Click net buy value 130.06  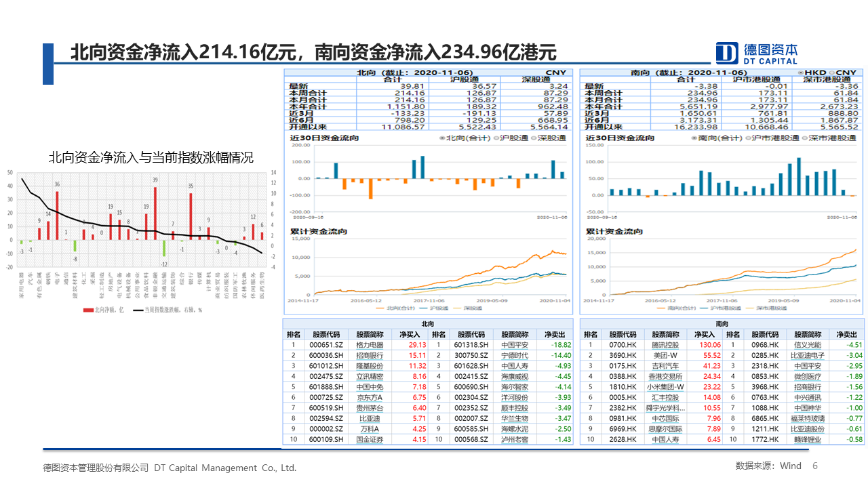click(x=709, y=344)
